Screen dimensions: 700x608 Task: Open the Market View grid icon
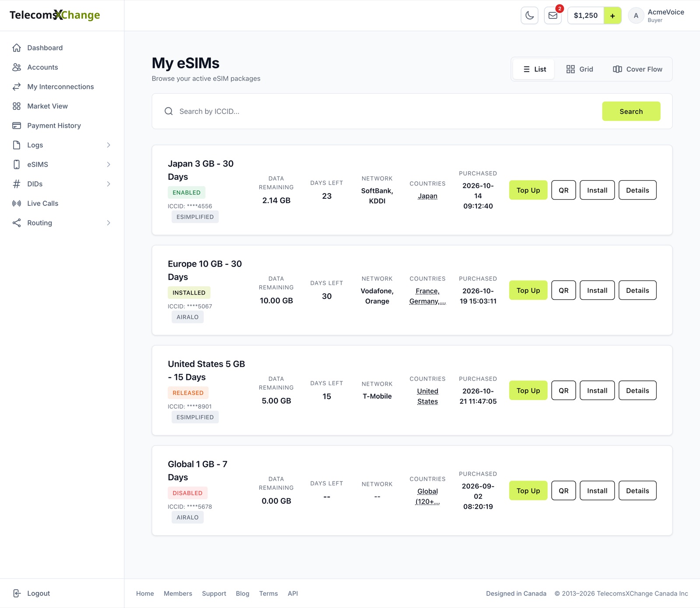coord(17,106)
